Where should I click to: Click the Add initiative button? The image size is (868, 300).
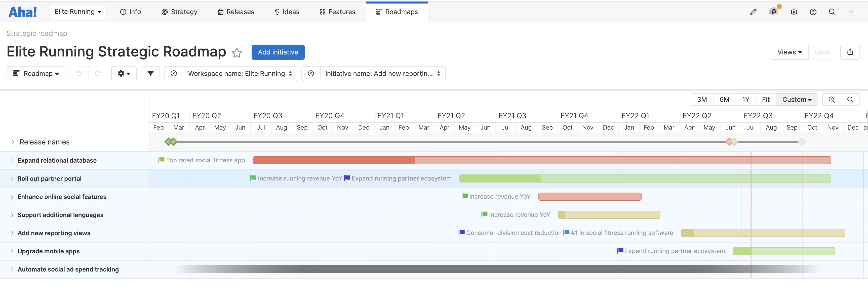tap(278, 52)
